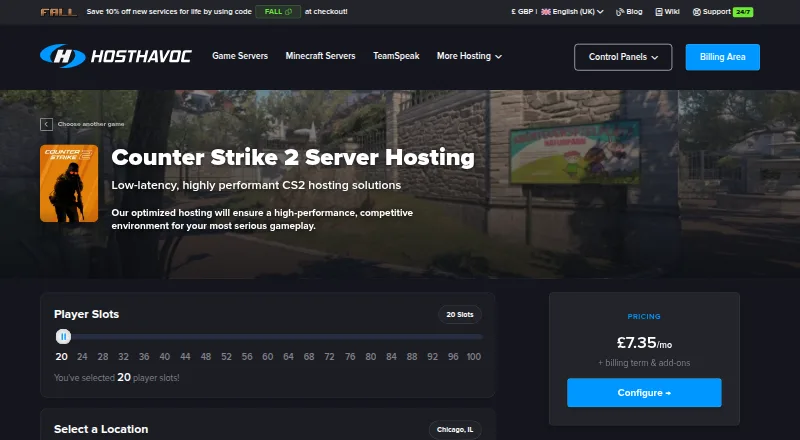This screenshot has width=800, height=440.
Task: Select 44 on the slots scale
Action: [x=185, y=357]
